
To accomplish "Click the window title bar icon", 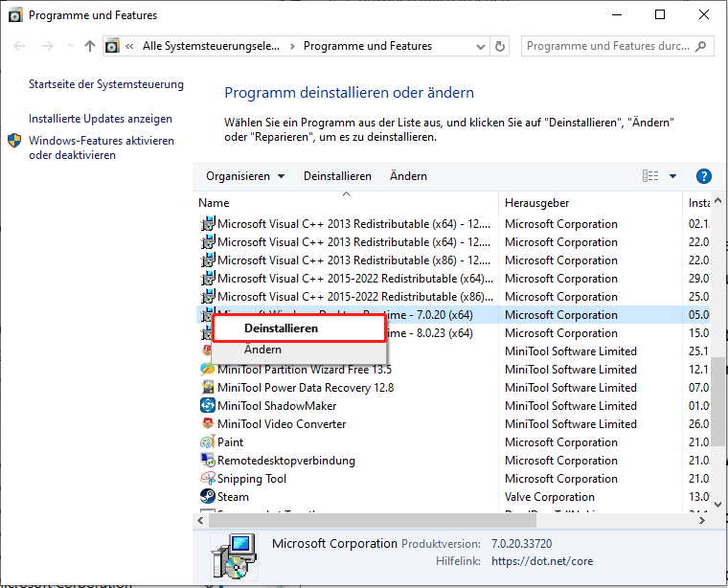I will (x=15, y=15).
